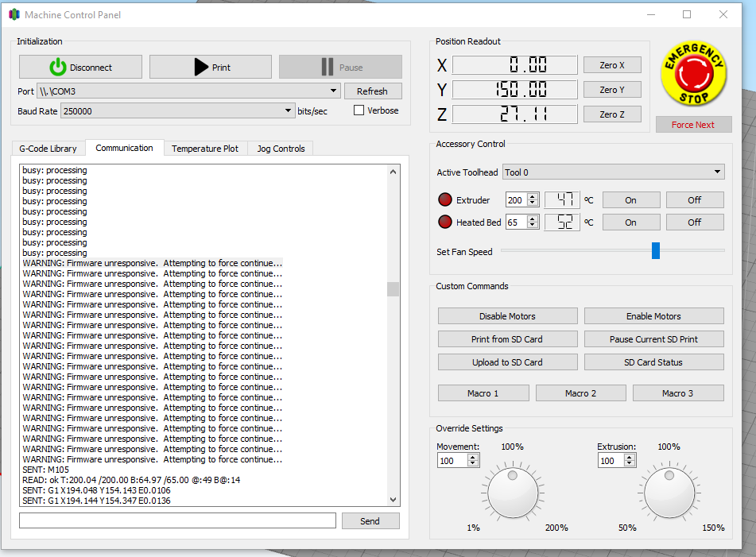Screen dimensions: 756x557
Task: Click the red Heated Bed status indicator
Action: click(444, 222)
